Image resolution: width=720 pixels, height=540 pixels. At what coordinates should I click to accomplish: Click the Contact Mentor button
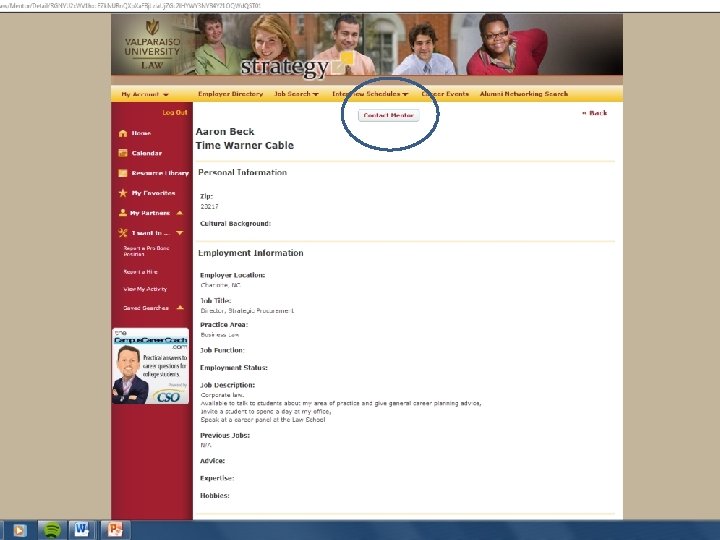pos(388,115)
